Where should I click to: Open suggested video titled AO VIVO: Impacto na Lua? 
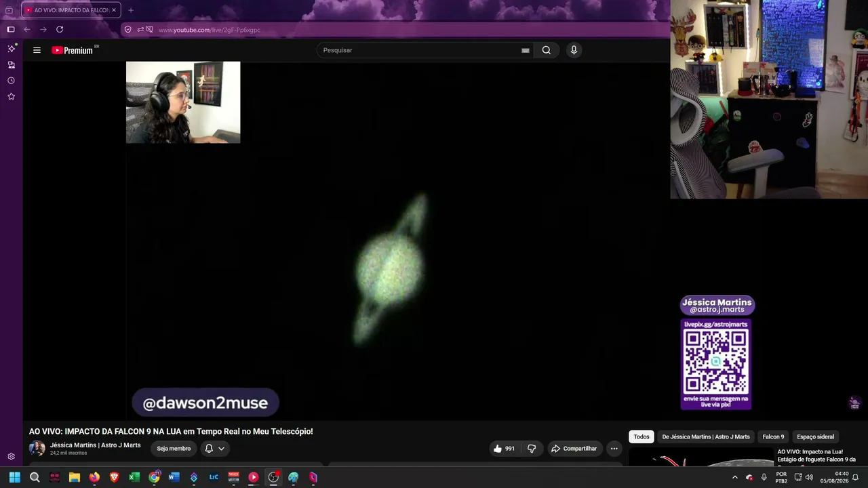[x=816, y=455]
